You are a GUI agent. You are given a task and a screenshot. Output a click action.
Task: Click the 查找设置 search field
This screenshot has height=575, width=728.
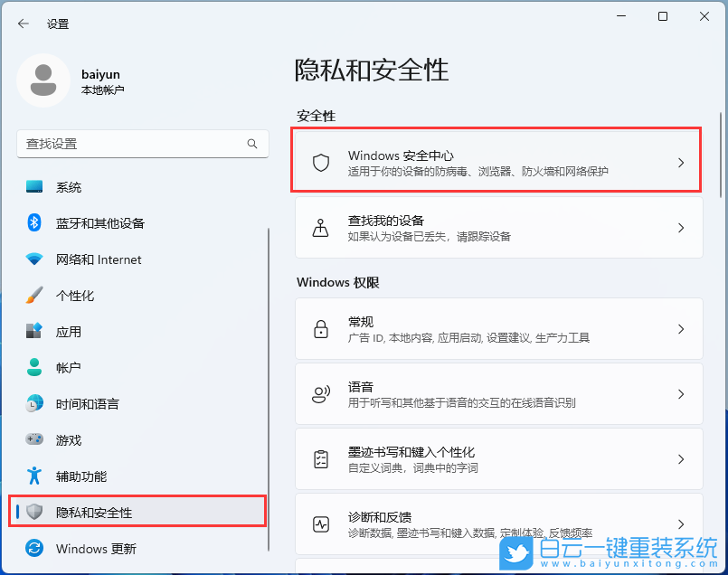coord(136,144)
